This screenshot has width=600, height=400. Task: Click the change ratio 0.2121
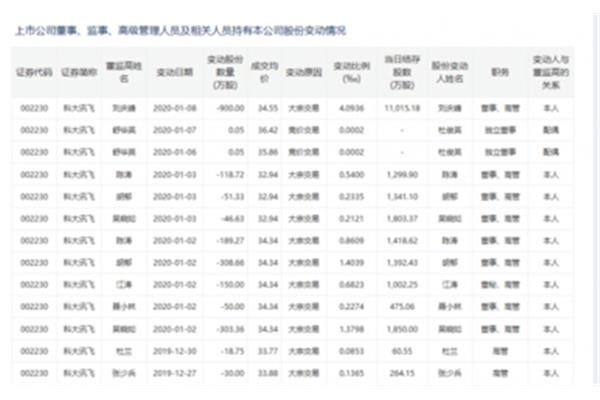(x=352, y=219)
